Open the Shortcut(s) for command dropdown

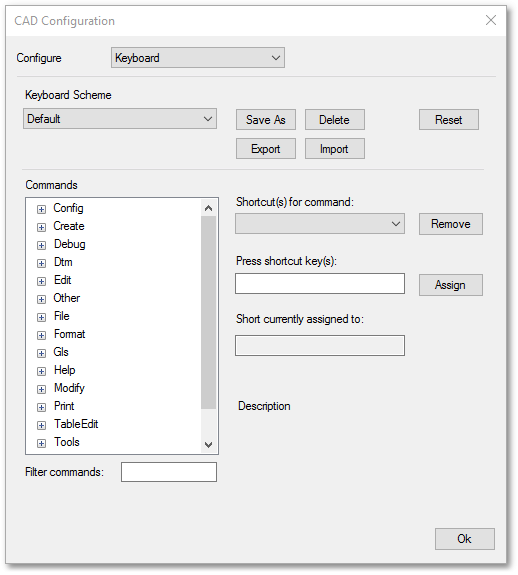coord(320,223)
